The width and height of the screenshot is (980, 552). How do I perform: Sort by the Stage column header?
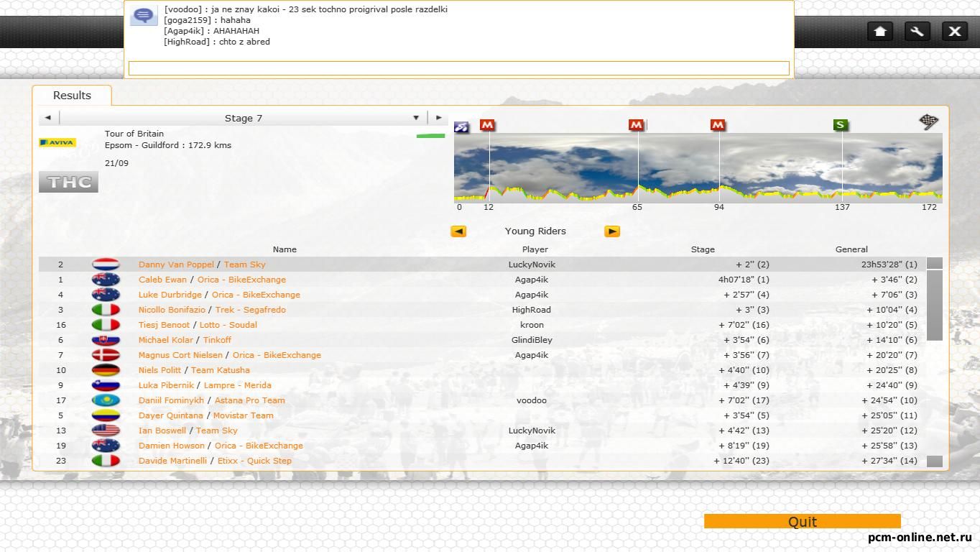(x=703, y=249)
